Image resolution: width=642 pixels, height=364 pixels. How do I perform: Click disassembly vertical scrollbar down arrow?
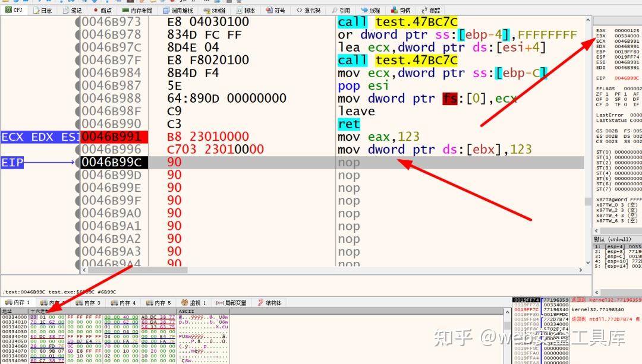point(588,263)
